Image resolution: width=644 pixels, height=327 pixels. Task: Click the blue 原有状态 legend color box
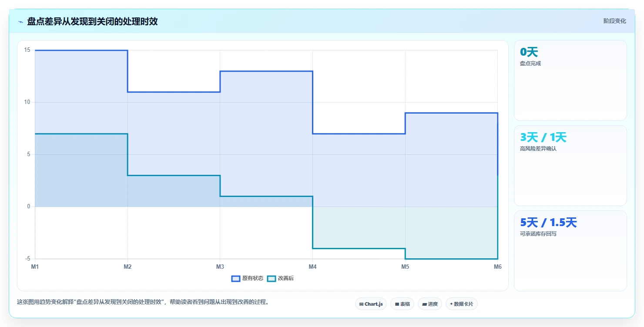[236, 278]
